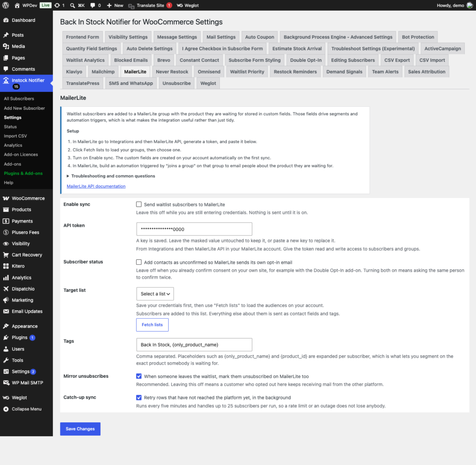
Task: Enable Send waitlist subscribers to MailerLite checkbox
Action: (139, 204)
